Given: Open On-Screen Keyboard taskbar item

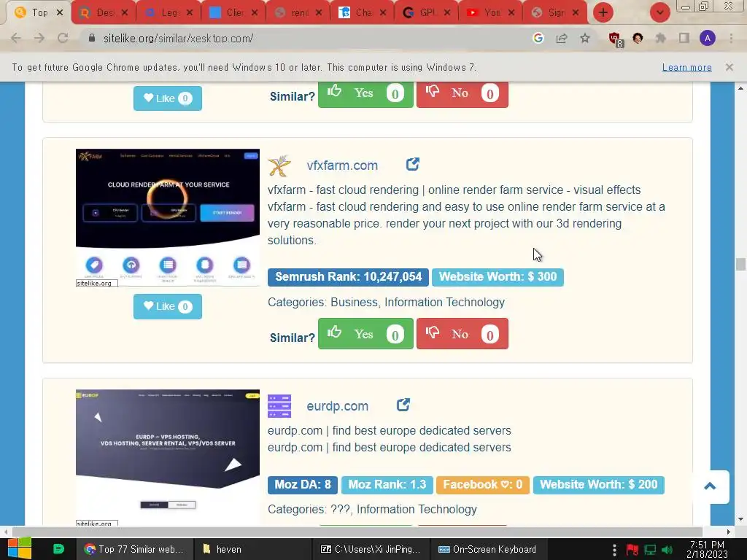Looking at the screenshot, I should tap(488, 549).
